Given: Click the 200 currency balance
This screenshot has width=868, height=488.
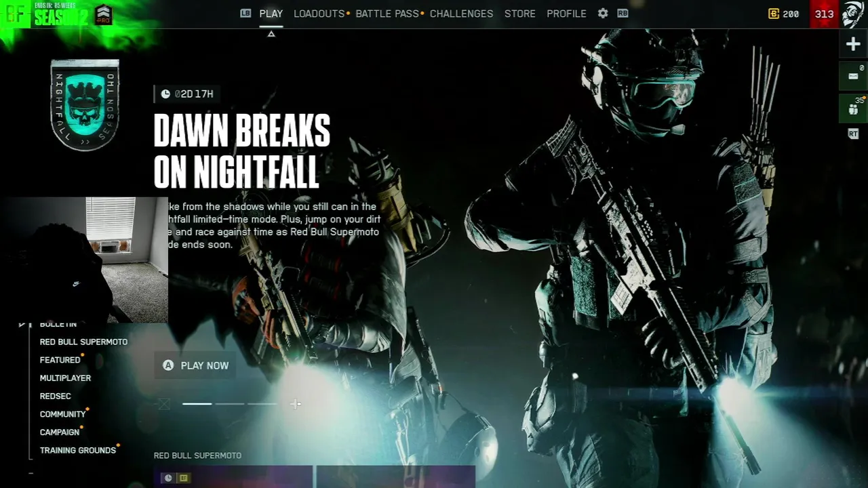Looking at the screenshot, I should tap(791, 14).
